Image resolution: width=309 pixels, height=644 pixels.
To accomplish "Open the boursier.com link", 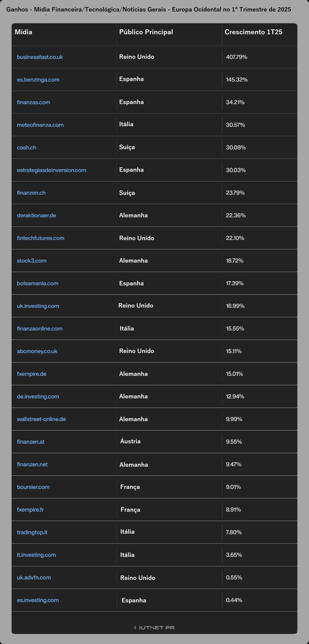I will [x=33, y=487].
